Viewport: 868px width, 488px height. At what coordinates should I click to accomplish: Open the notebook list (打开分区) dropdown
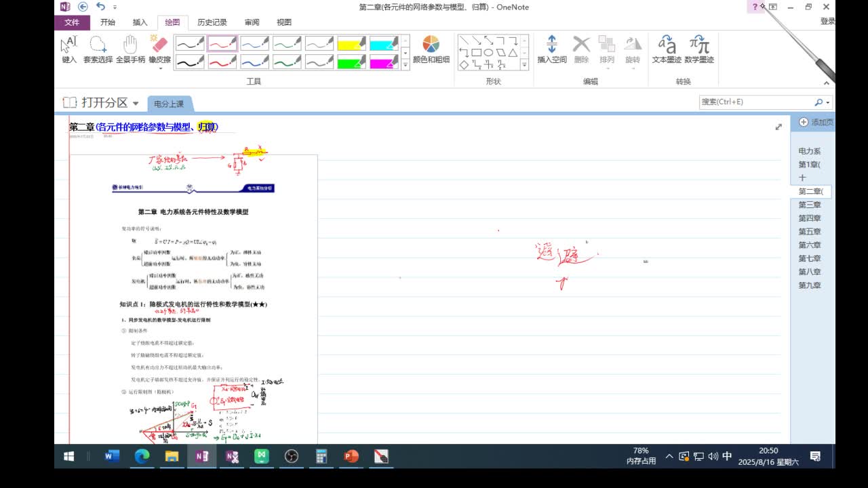tap(100, 103)
